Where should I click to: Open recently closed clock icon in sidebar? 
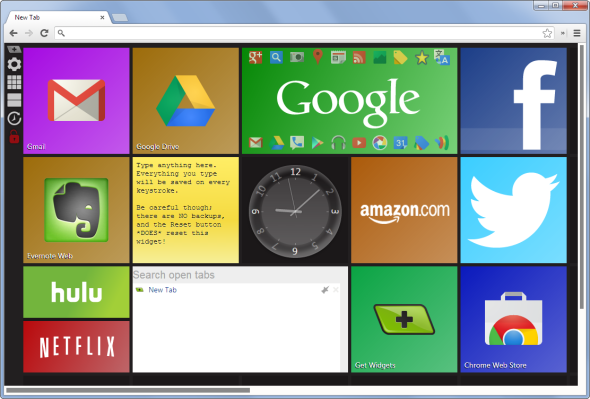(14, 118)
